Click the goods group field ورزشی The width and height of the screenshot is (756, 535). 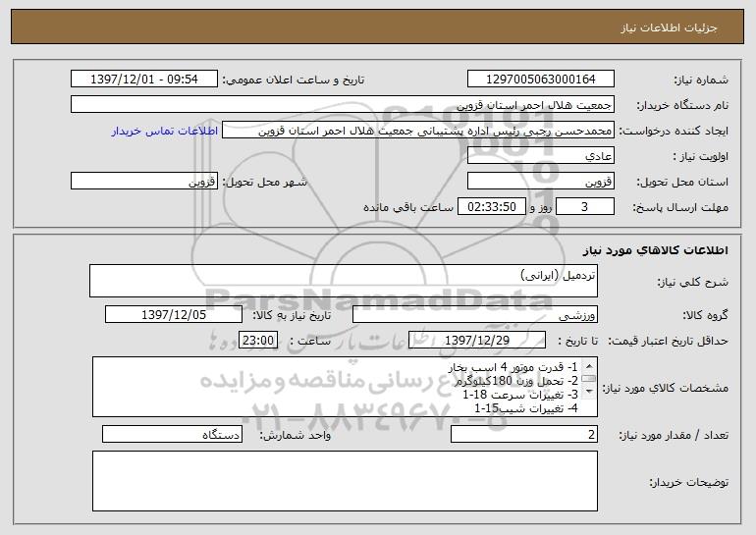coord(475,315)
